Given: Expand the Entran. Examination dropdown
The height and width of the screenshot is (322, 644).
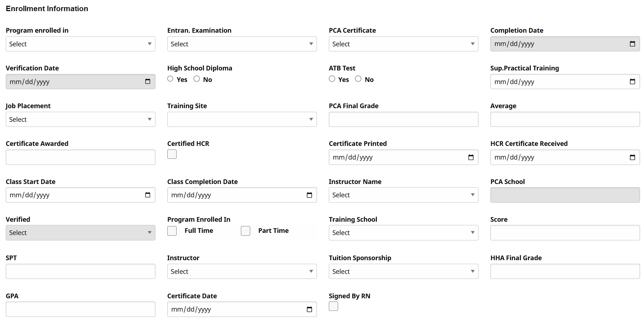Looking at the screenshot, I should 242,43.
